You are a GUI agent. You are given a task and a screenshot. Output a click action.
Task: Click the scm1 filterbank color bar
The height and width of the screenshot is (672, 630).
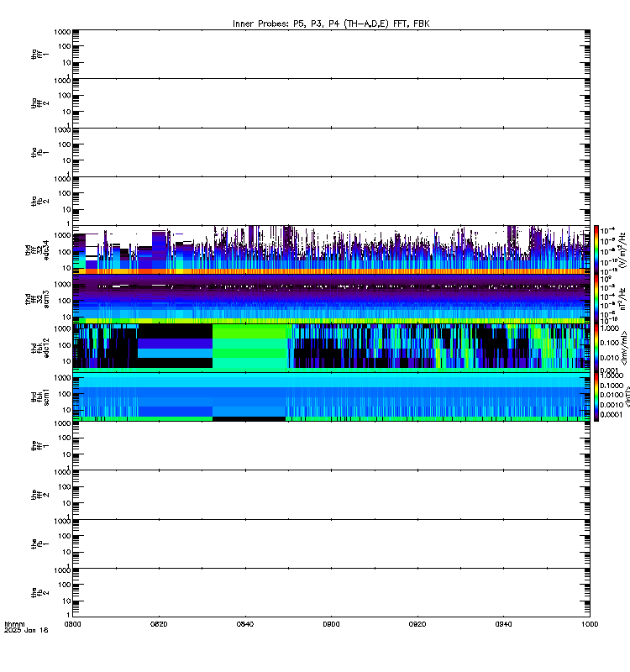(x=596, y=396)
